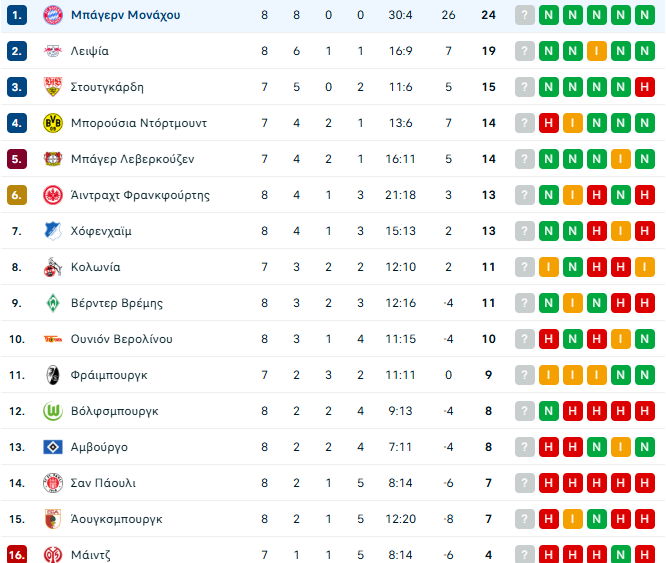This screenshot has height=563, width=666.
Task: Click the Eintracht Frankfurt eagle logo
Action: pyautogui.click(x=53, y=195)
